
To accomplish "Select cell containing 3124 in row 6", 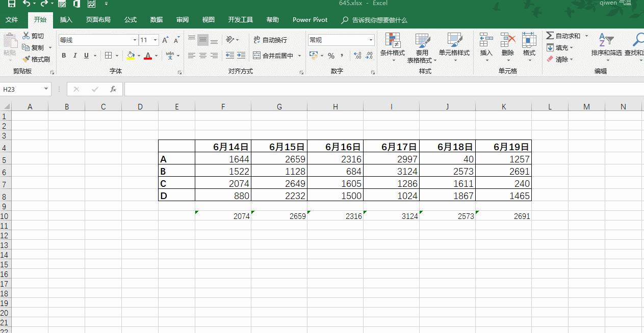I will pos(391,172).
